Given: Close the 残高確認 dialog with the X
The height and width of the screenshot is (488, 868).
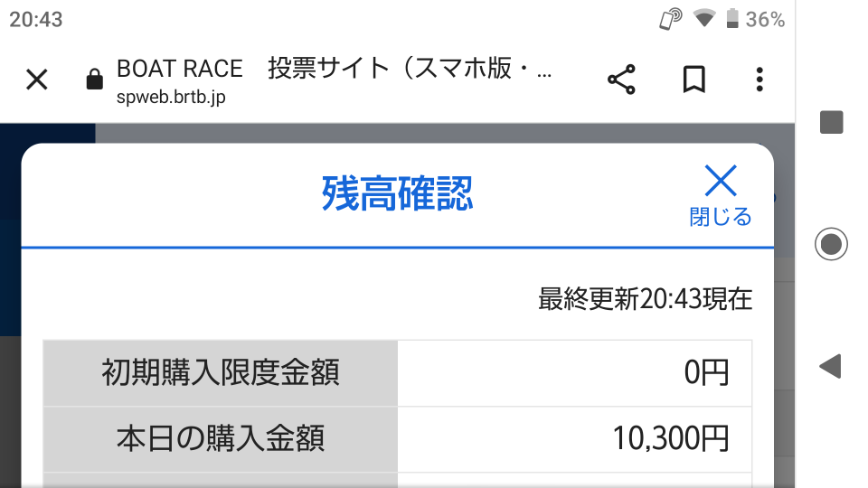Looking at the screenshot, I should point(721,181).
